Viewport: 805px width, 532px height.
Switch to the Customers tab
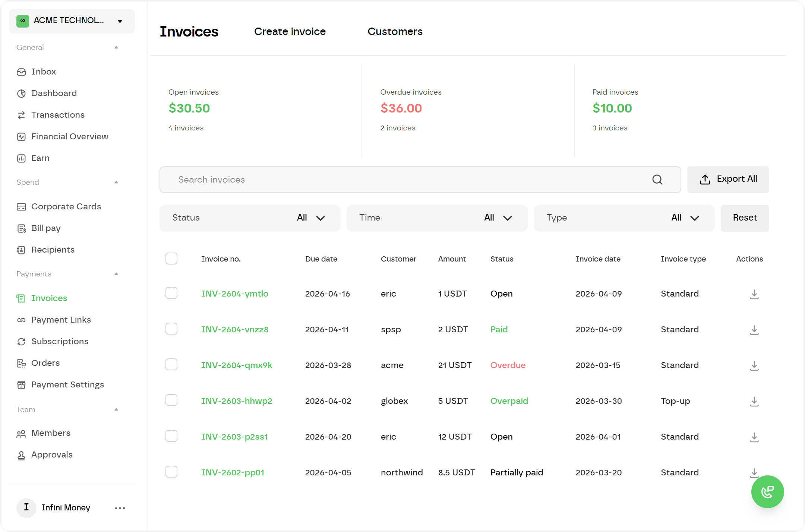coord(395,32)
